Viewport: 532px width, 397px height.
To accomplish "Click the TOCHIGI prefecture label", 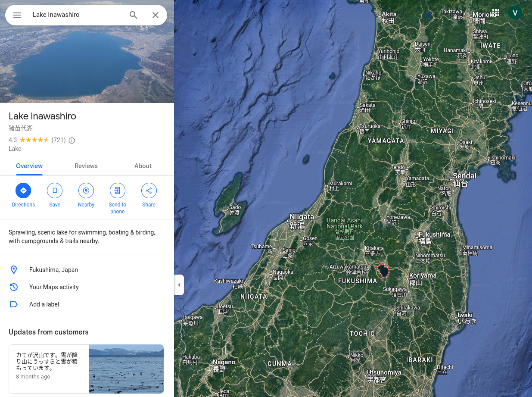I will (364, 334).
